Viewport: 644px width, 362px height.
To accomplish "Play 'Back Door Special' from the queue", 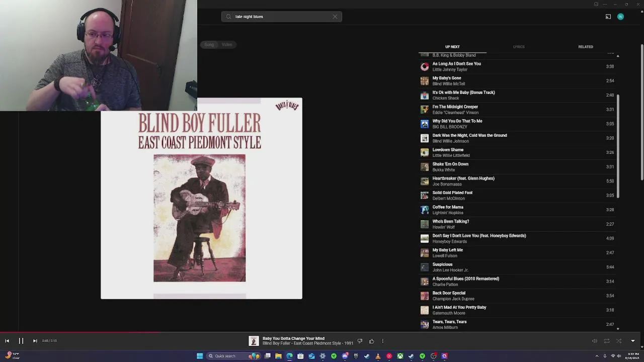I will point(517,296).
